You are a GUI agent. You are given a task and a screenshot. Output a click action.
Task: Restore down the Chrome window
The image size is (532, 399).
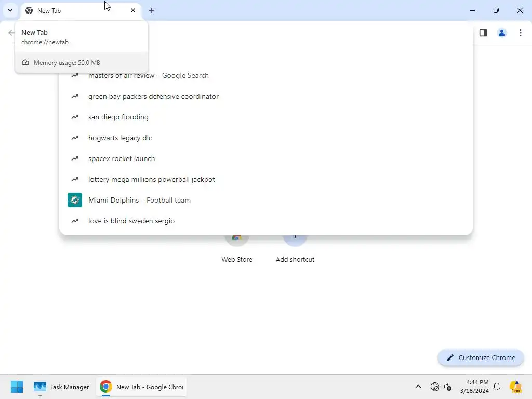(496, 10)
